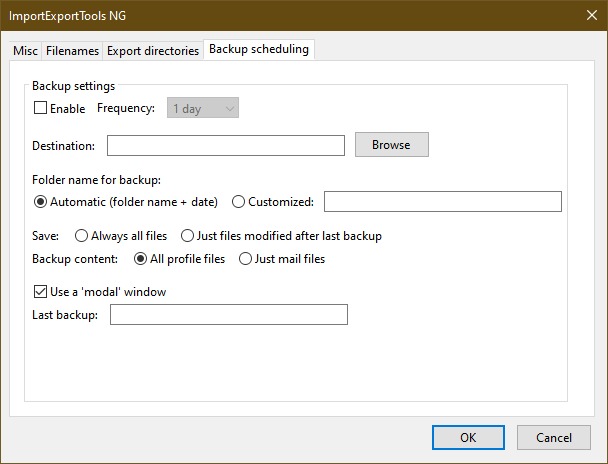
Task: Choose Just files modified after last backup
Action: click(x=187, y=236)
